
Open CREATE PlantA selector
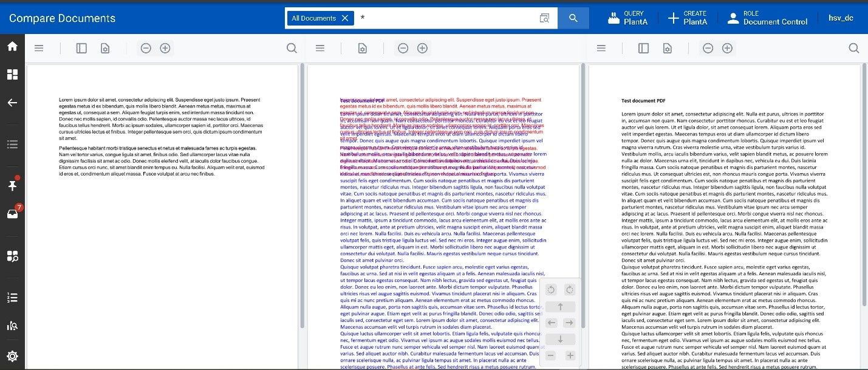click(688, 18)
